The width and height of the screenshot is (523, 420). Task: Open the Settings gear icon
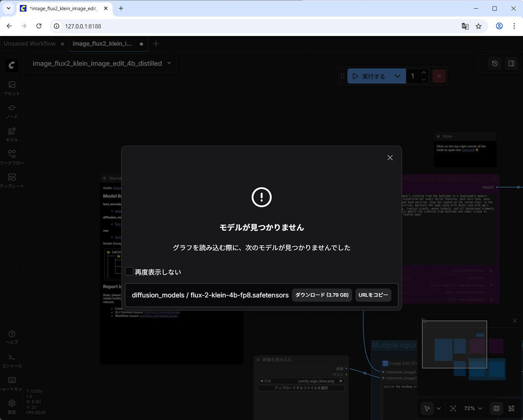pos(12,406)
